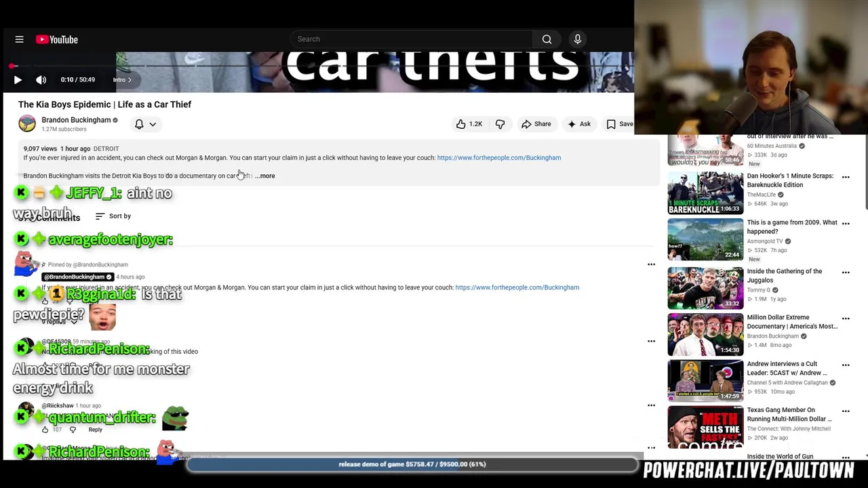Viewport: 868px width, 488px height.
Task: Dislike the Riickshaw comment
Action: point(73,430)
